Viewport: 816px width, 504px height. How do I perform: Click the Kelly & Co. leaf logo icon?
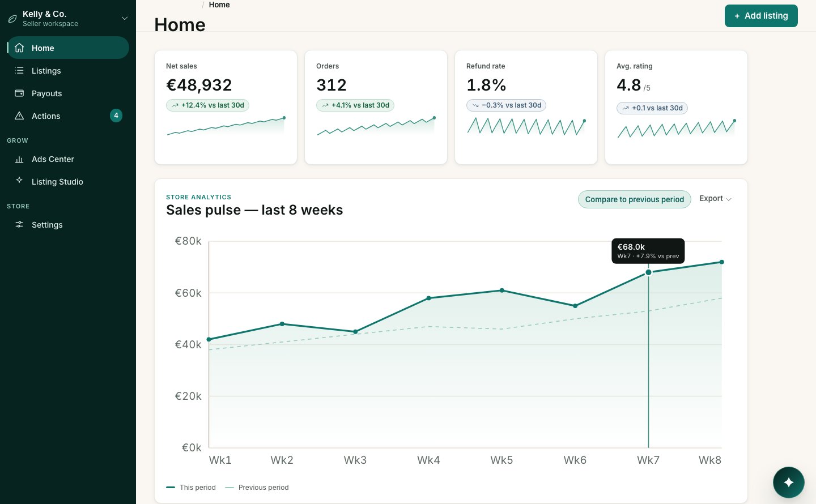12,19
